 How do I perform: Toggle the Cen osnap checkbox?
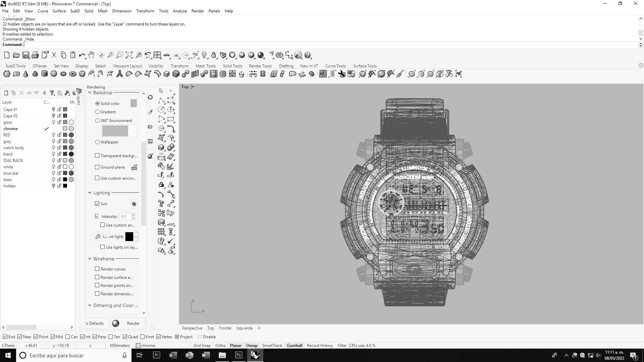pyautogui.click(x=68, y=337)
